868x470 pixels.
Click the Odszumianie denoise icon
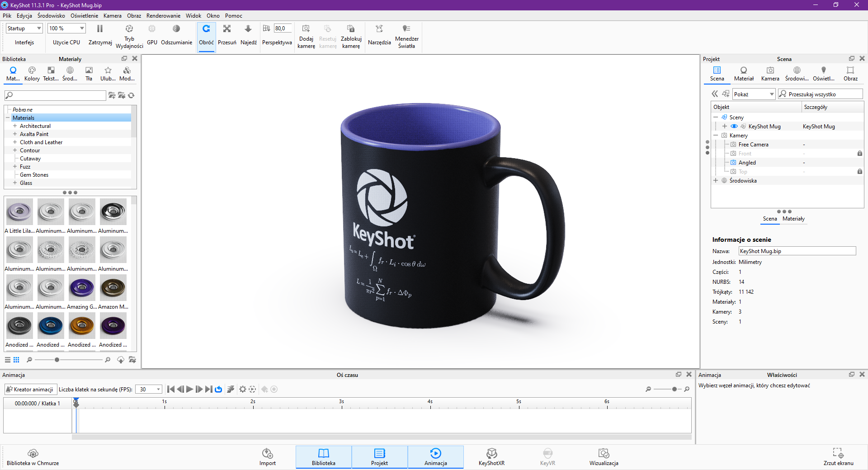(x=176, y=29)
